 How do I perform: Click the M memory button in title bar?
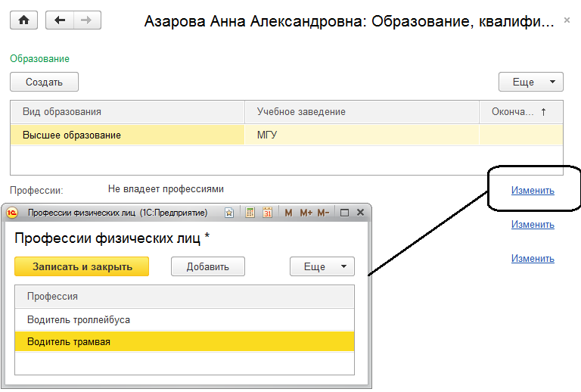(x=288, y=213)
